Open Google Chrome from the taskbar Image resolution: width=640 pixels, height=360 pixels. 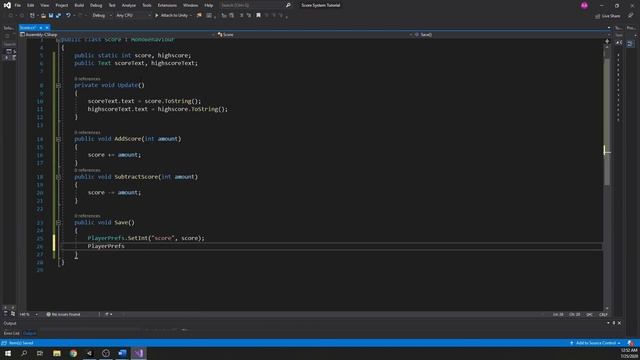[x=73, y=353]
